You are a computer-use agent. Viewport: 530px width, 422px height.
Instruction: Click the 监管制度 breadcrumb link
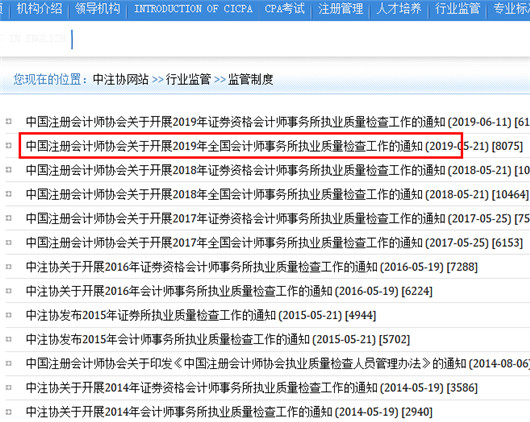[250, 79]
